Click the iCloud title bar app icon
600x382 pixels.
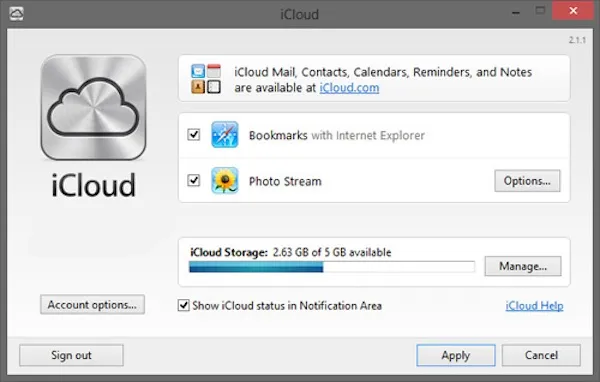coord(16,14)
